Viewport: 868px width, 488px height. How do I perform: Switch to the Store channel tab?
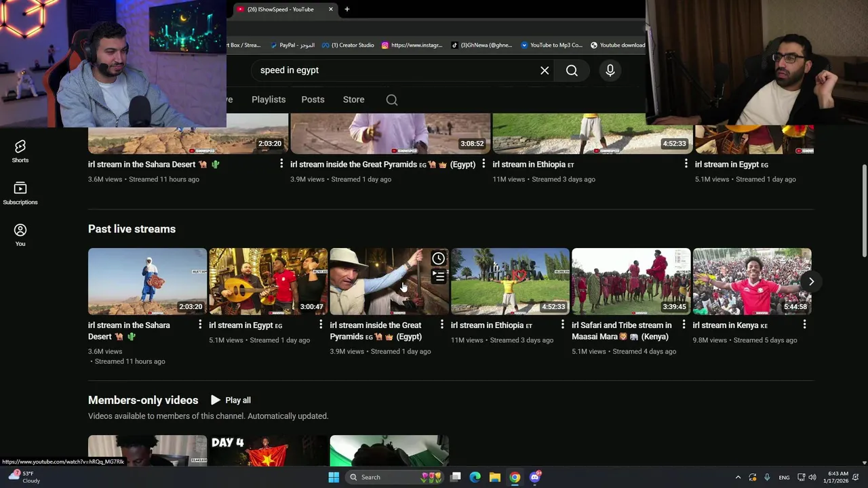(x=353, y=100)
